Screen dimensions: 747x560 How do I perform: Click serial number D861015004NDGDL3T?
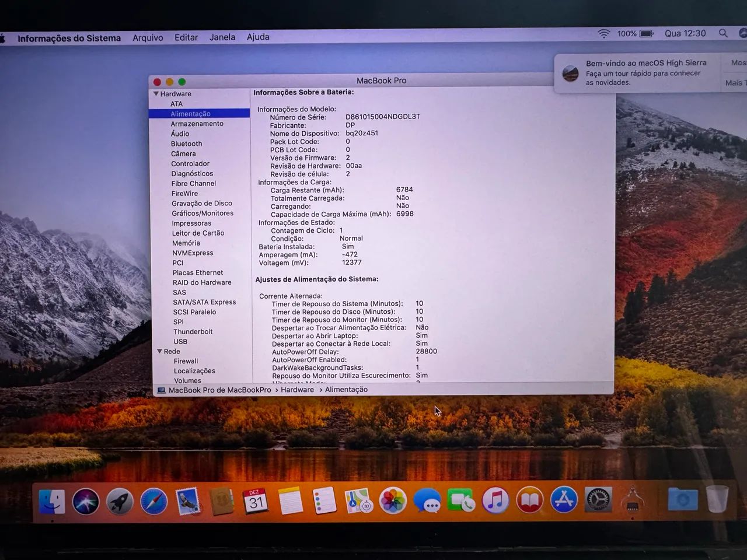click(x=382, y=117)
